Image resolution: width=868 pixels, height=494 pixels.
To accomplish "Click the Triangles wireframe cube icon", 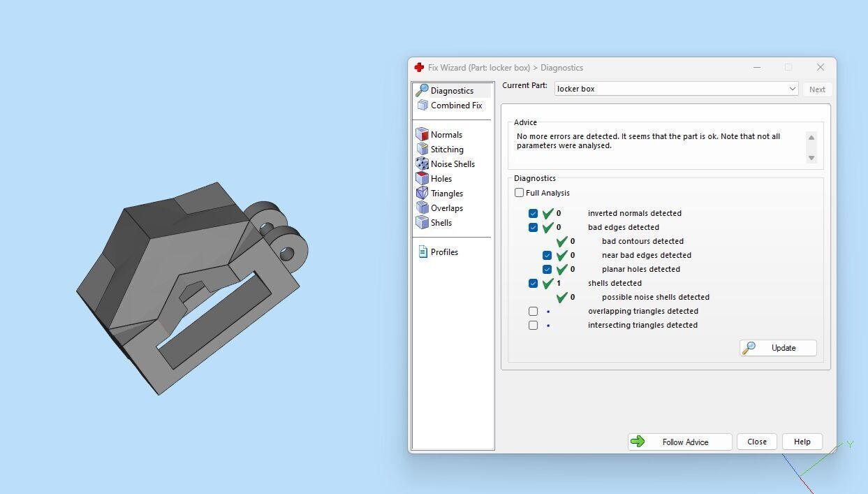I will click(422, 193).
